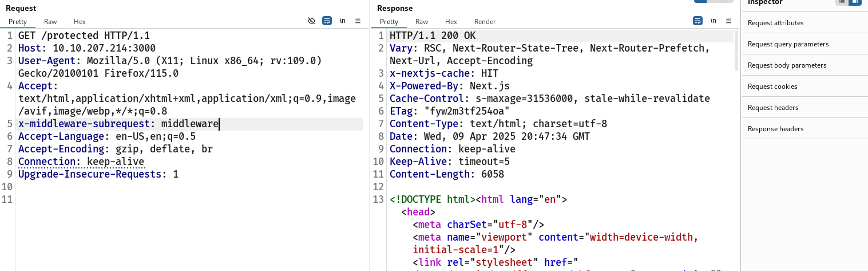868x271 pixels.
Task: Toggle non-printable characters in the Request panel
Action: point(342,21)
